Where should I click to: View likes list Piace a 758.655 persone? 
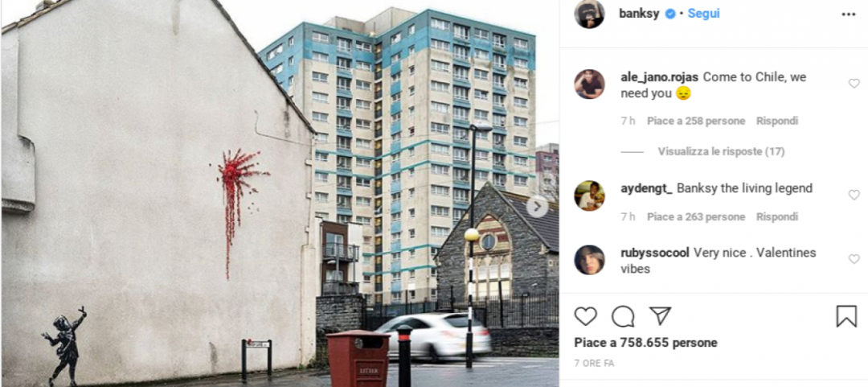click(x=645, y=344)
